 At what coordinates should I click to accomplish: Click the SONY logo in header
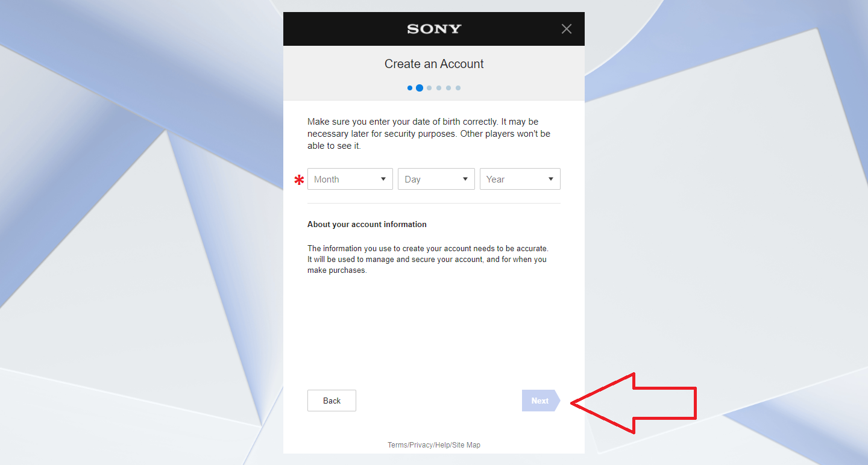click(x=434, y=29)
